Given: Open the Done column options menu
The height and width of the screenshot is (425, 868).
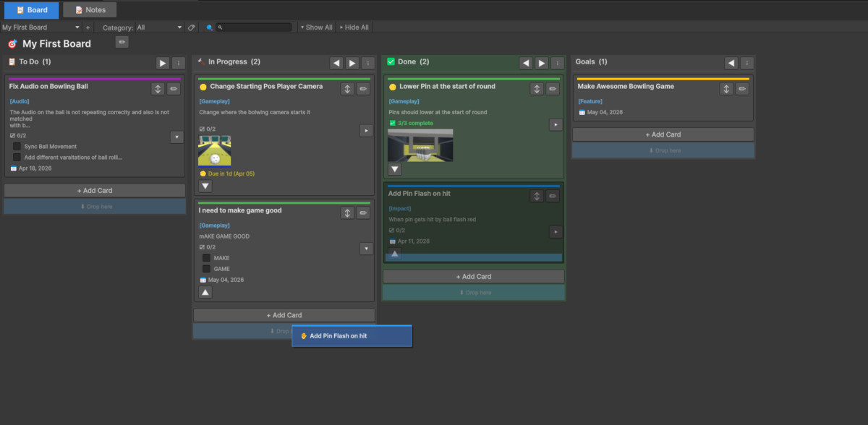Looking at the screenshot, I should tap(558, 63).
